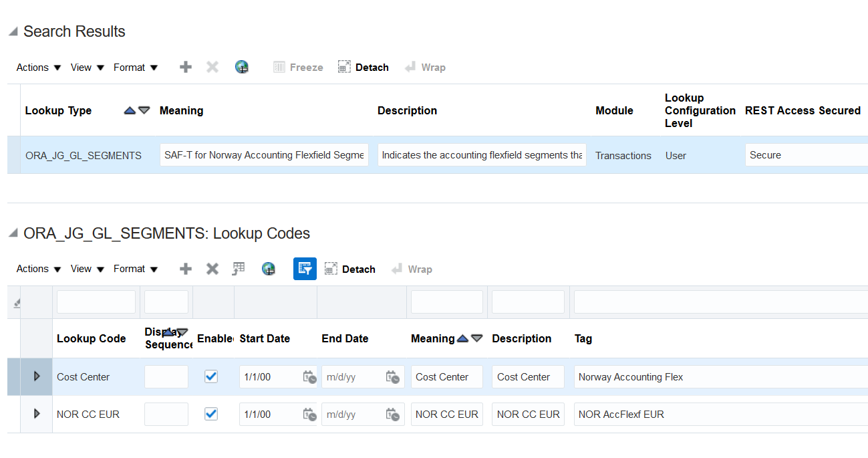Open calendar picker for Cost Center start date
The height and width of the screenshot is (458, 868).
309,376
